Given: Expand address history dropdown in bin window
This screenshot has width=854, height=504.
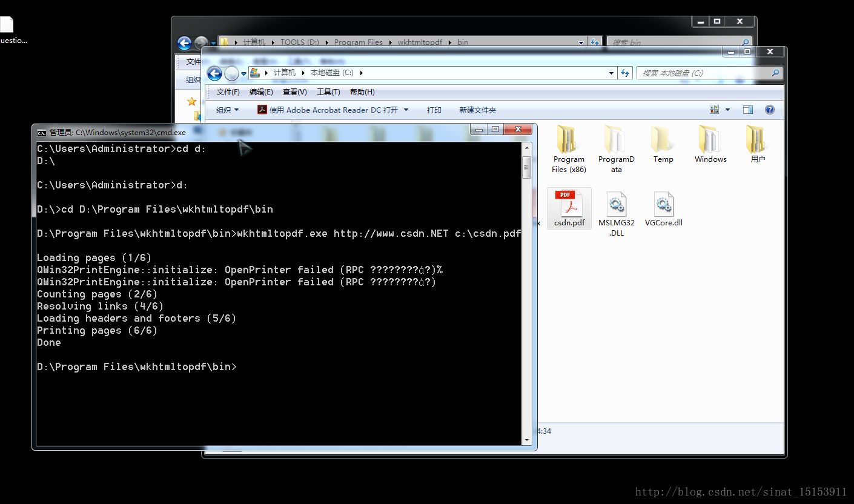Looking at the screenshot, I should (x=581, y=42).
